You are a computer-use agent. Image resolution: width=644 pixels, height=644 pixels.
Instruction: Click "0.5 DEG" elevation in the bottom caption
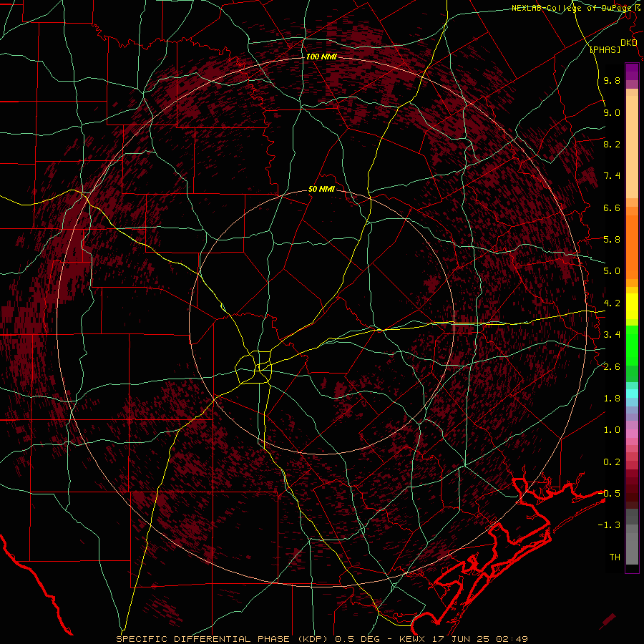[x=358, y=639]
